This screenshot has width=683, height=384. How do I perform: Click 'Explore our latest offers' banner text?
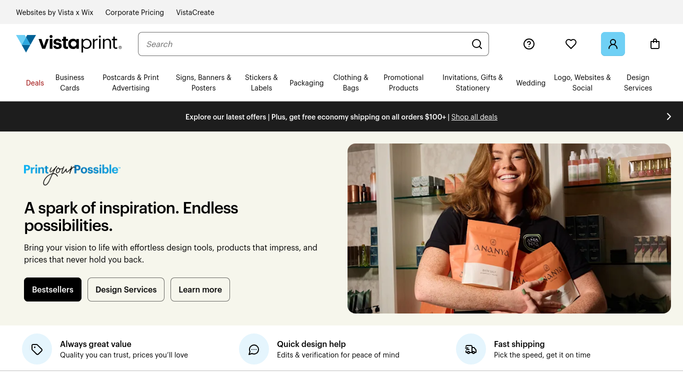coord(226,117)
